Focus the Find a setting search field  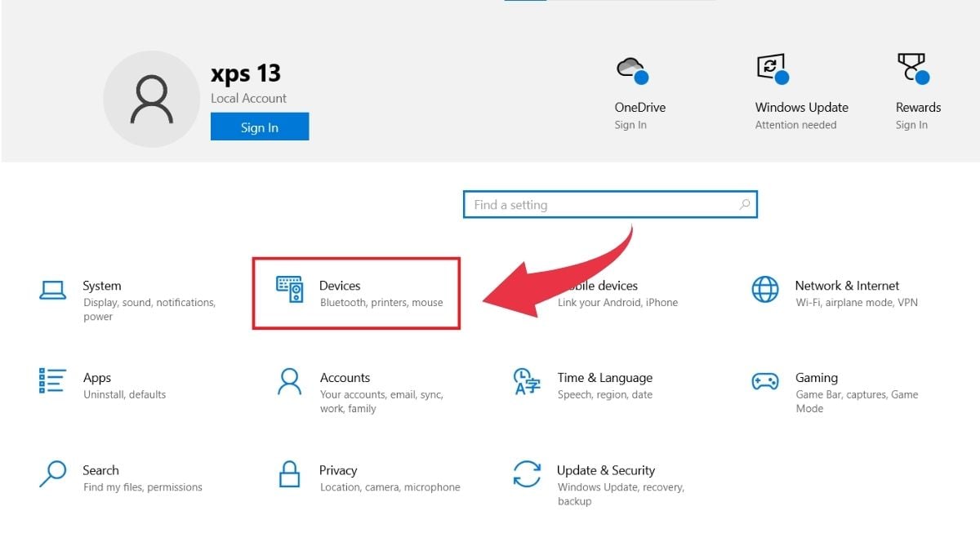click(610, 205)
